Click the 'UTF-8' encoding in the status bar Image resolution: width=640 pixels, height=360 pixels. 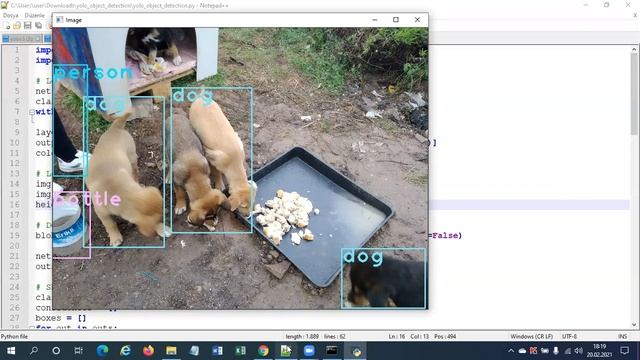click(x=569, y=336)
